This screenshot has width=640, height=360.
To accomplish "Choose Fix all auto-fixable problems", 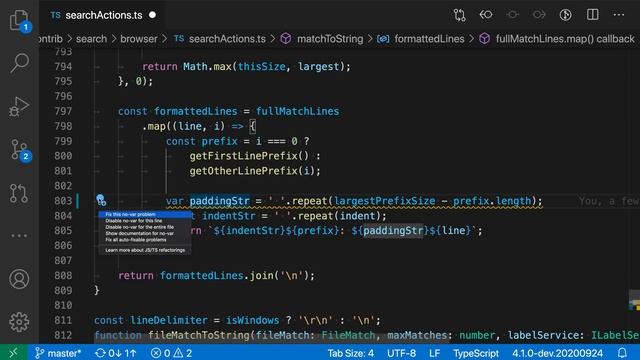I will click(145, 240).
